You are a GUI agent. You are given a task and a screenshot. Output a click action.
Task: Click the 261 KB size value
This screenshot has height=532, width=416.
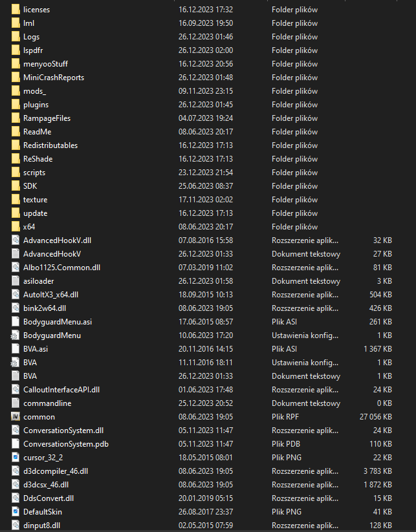point(380,322)
